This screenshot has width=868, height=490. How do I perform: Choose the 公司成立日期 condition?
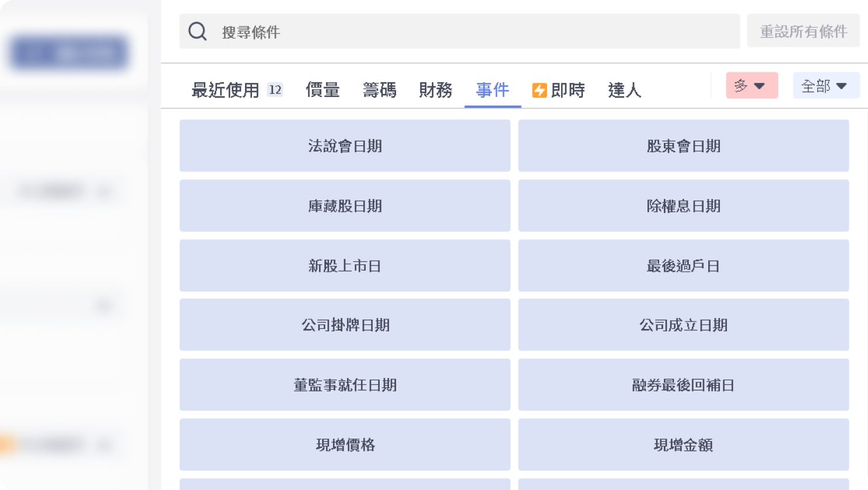pos(683,325)
